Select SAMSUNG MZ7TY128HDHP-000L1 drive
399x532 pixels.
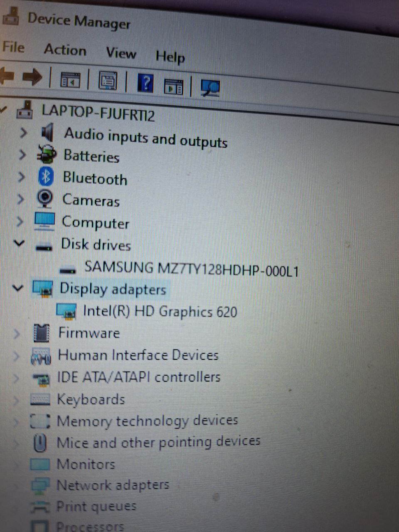click(192, 268)
